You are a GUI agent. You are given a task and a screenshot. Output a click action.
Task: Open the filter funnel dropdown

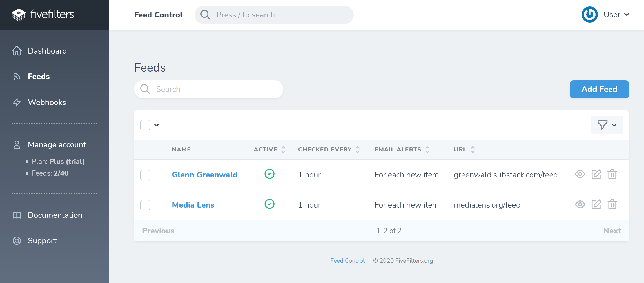coord(607,125)
